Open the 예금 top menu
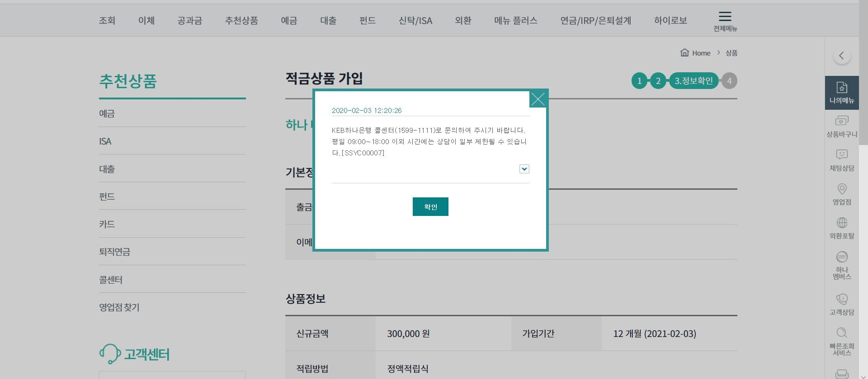Image resolution: width=868 pixels, height=379 pixels. 289,20
